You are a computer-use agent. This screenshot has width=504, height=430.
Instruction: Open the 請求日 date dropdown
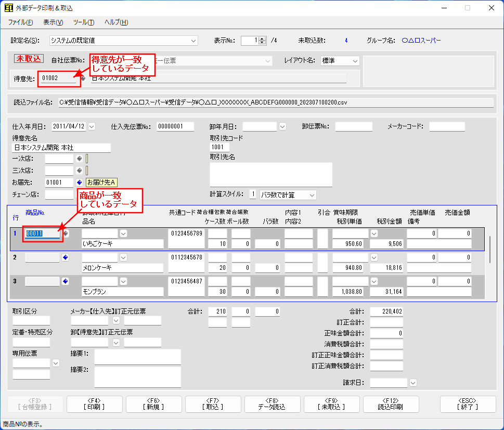pyautogui.click(x=413, y=383)
